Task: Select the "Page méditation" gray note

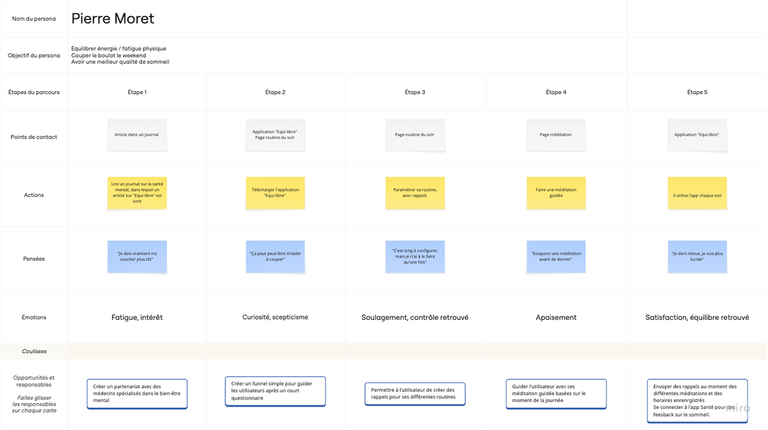Action: tap(556, 135)
